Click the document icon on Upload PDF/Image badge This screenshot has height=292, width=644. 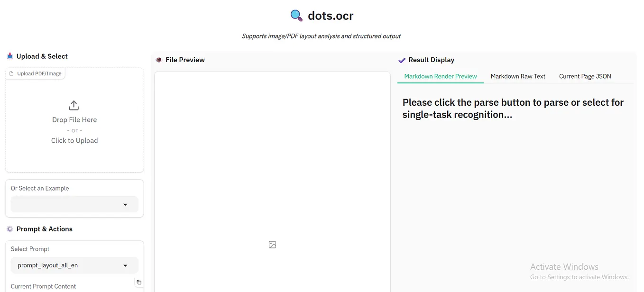point(12,73)
